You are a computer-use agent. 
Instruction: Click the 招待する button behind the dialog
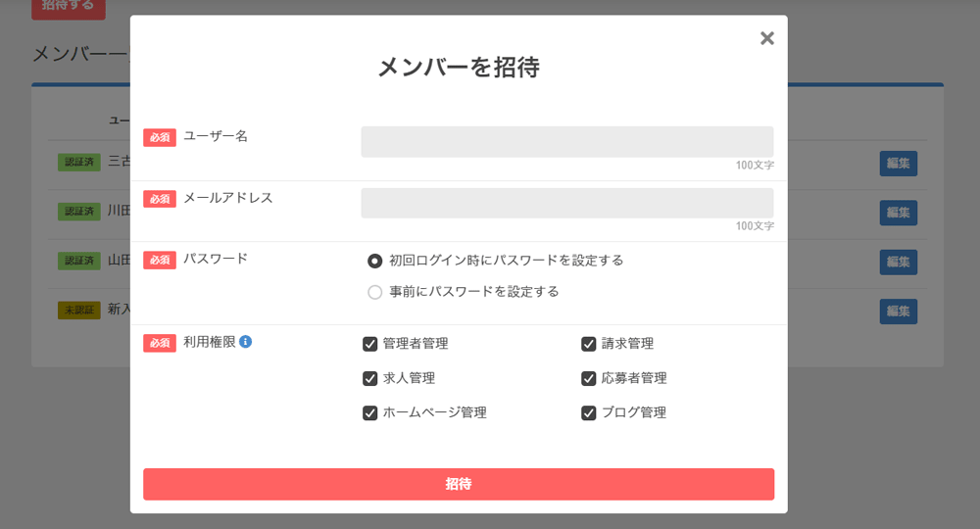[68, 6]
